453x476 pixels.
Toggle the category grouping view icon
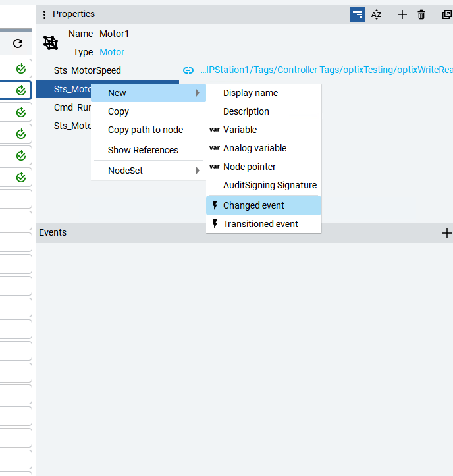358,14
